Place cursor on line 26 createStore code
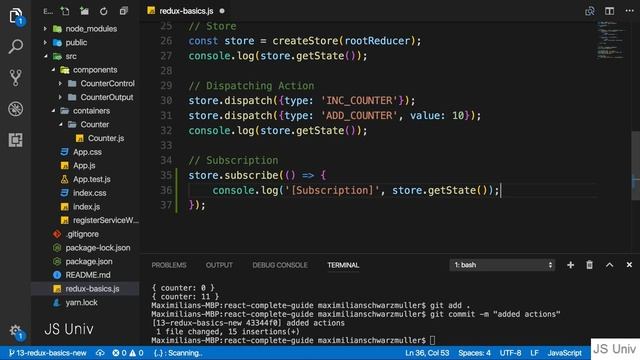The height and width of the screenshot is (360, 640). 304,41
